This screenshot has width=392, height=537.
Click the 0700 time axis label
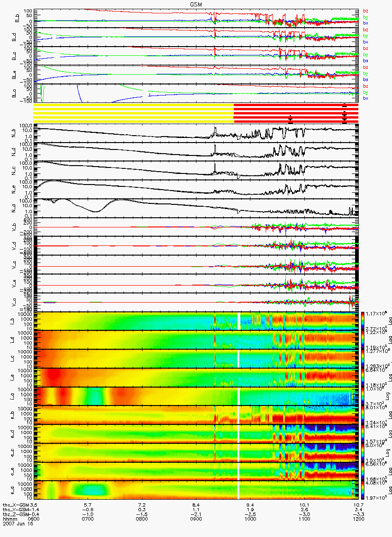click(x=88, y=519)
